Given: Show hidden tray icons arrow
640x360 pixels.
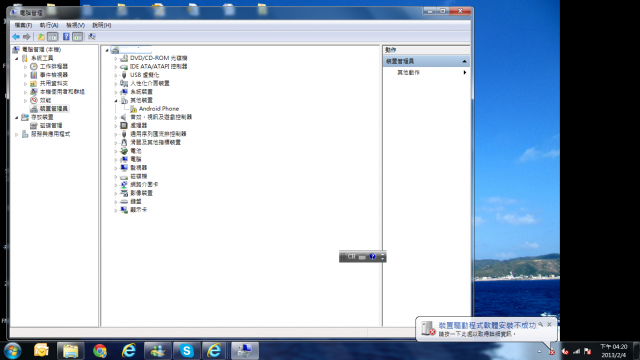Looking at the screenshot, I should point(539,351).
